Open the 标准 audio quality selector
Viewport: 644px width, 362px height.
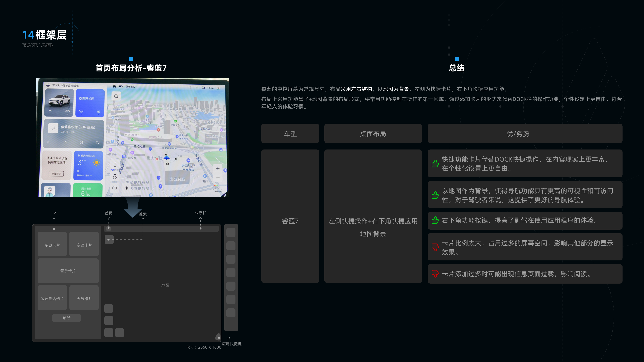72,132
